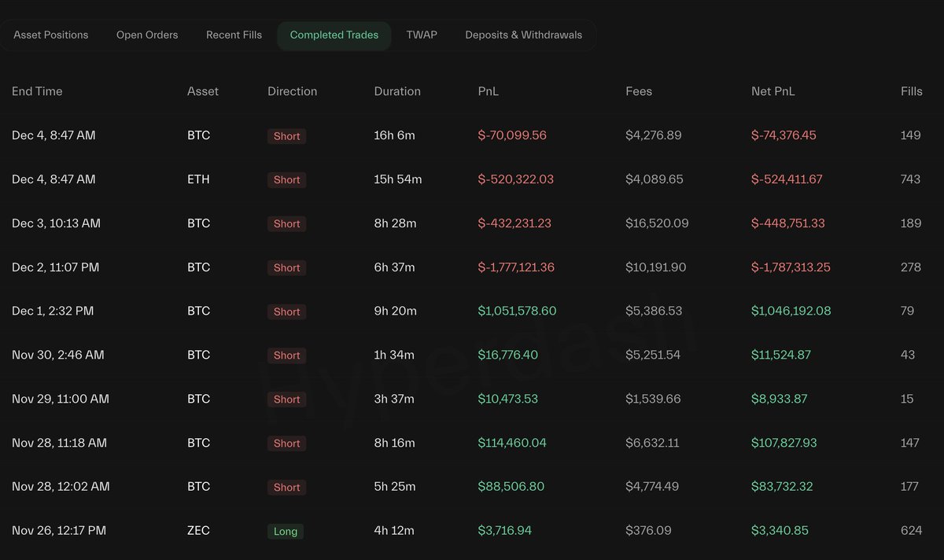Select the Short badge on Dec 3 BTC trade
The height and width of the screenshot is (560, 944).
point(286,223)
